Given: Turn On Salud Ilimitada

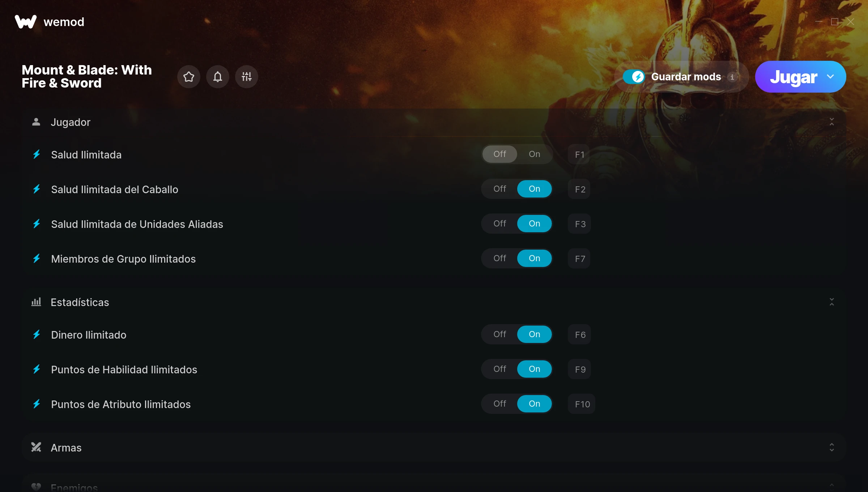Looking at the screenshot, I should (535, 154).
